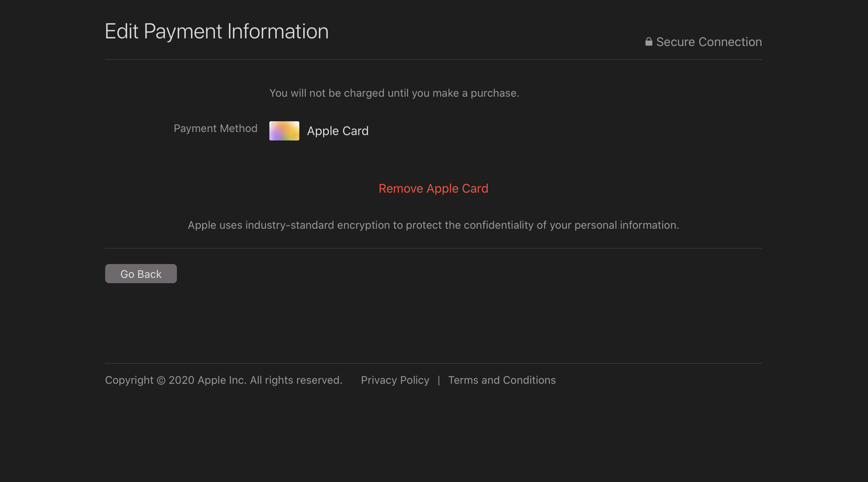Remove Apple Card via the red link
Image resolution: width=868 pixels, height=482 pixels.
point(433,188)
